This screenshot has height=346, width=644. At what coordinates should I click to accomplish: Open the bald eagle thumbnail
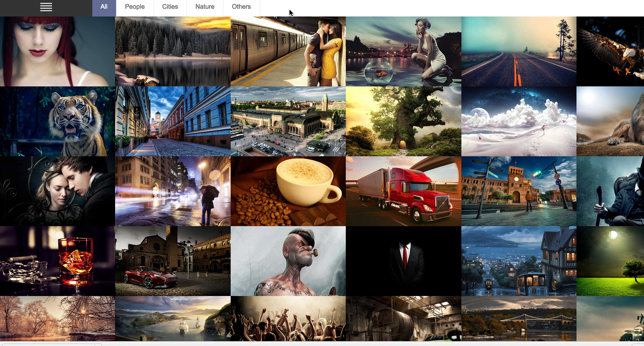tap(610, 51)
